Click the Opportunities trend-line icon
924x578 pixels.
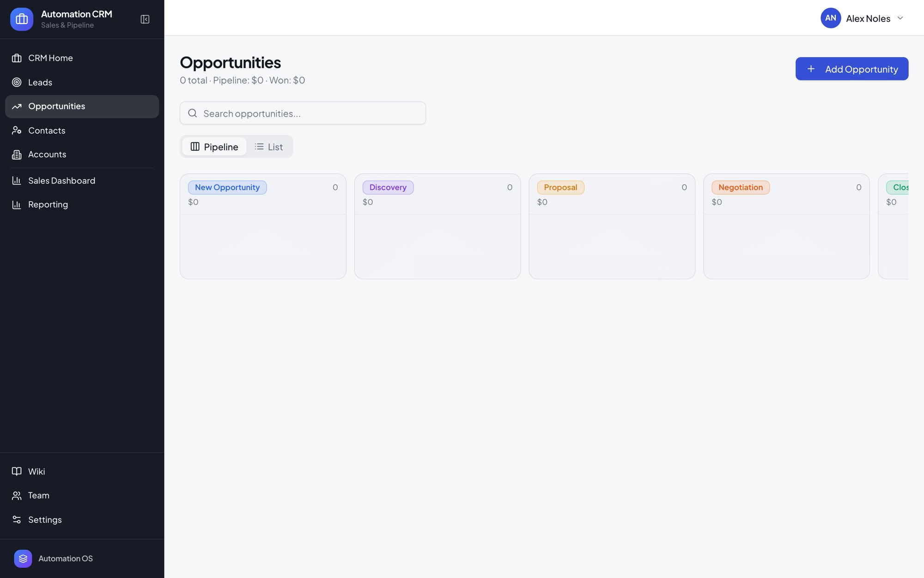(17, 106)
